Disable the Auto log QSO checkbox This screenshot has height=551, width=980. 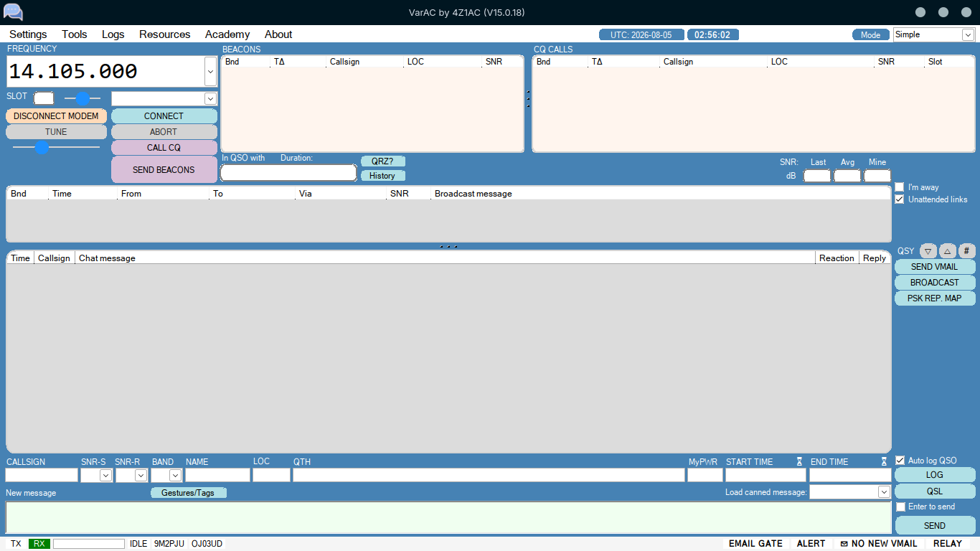[x=900, y=461]
